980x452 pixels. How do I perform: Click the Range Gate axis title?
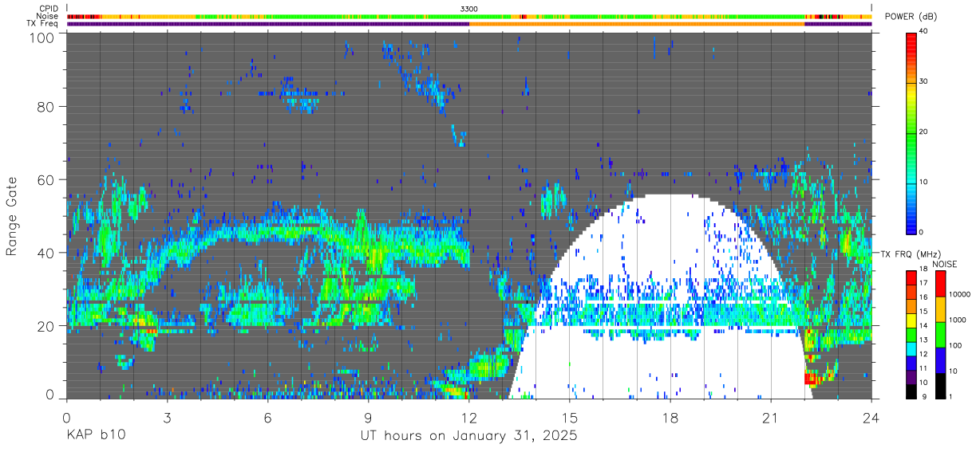point(13,216)
